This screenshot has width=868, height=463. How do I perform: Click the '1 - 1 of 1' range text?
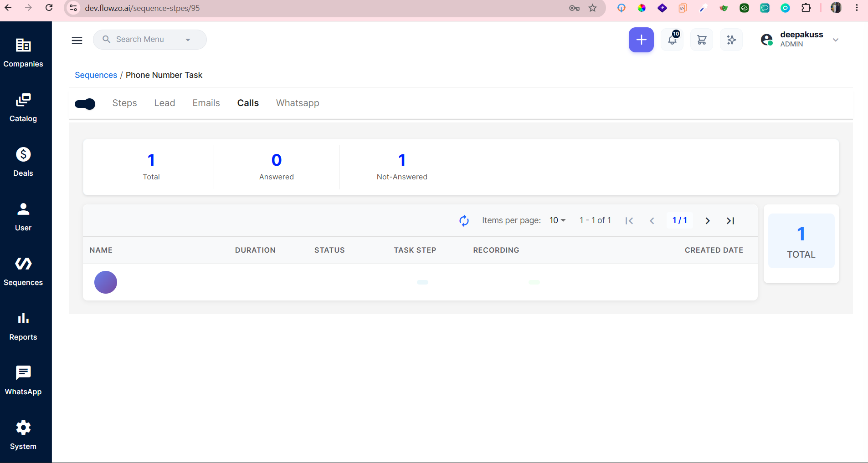pos(595,220)
